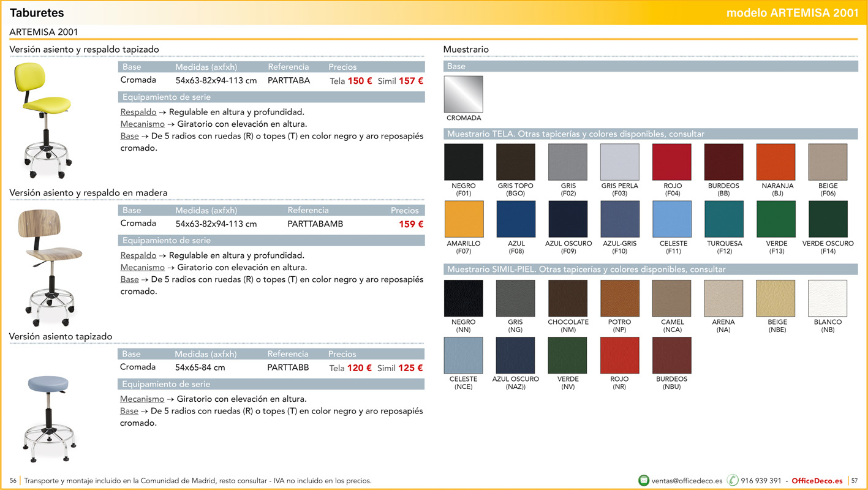
Task: Click the green phone icon in the footer
Action: [x=733, y=481]
